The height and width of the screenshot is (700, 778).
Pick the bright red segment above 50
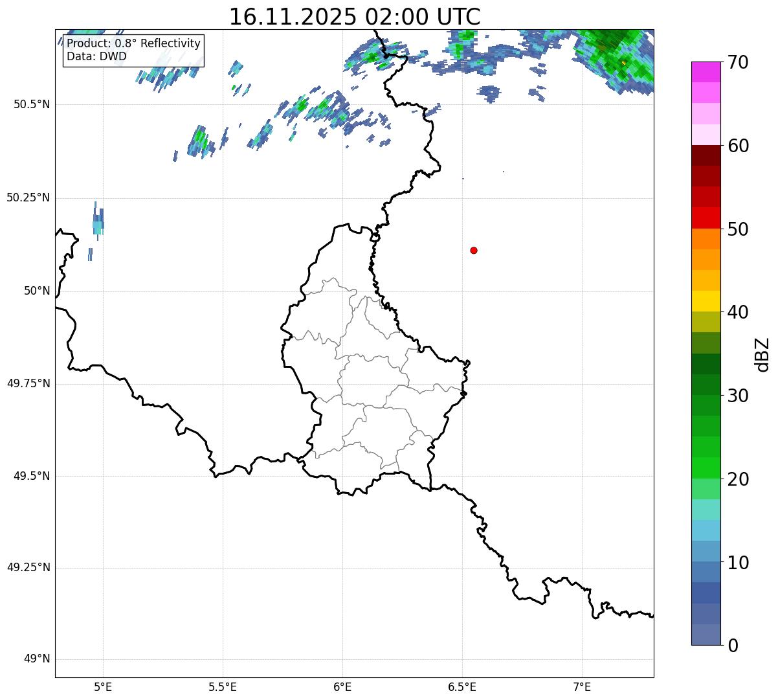[x=706, y=218]
